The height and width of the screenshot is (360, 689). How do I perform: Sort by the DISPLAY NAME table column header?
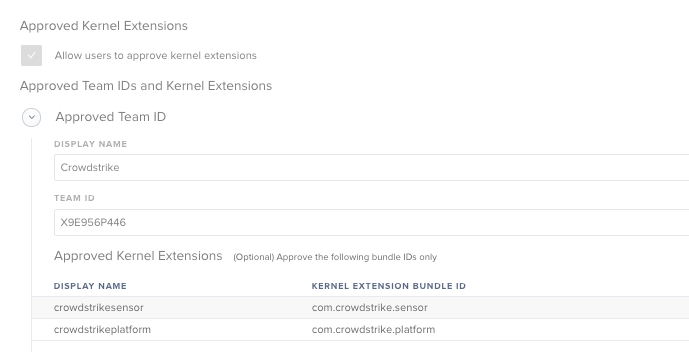tap(90, 286)
